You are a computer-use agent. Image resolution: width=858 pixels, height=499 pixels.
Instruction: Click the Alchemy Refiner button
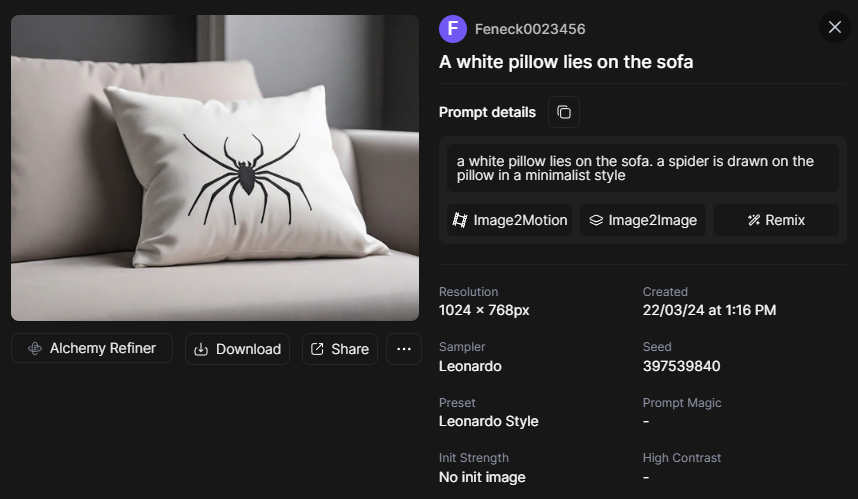tap(92, 348)
